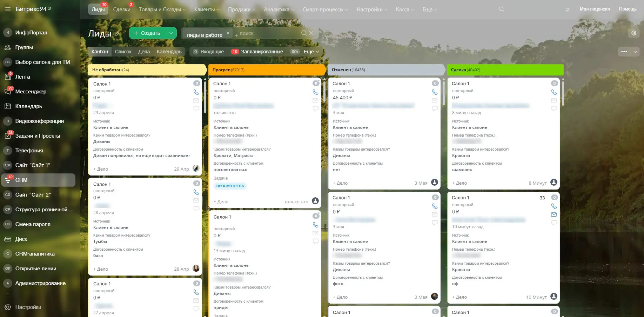Open the hamburger menu beside Битрикс24
This screenshot has width=644, height=317.
click(8, 9)
